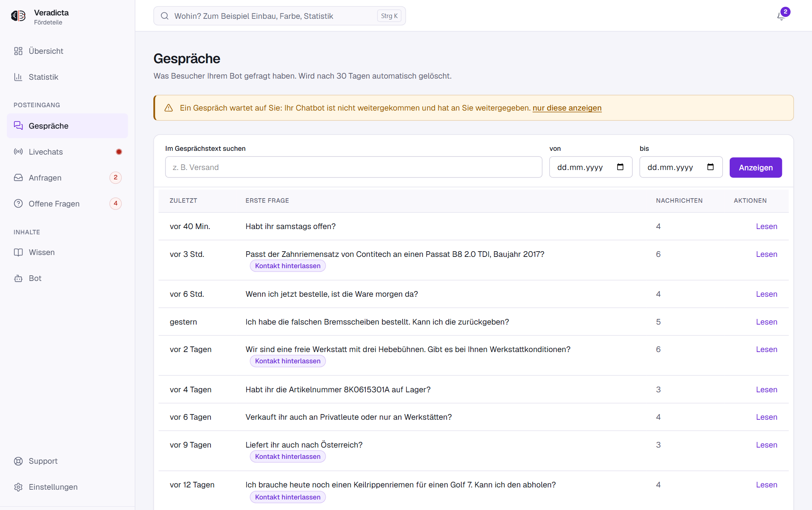
Task: Click Lesen for the Zahnriemensatz Passat row
Action: coord(767,254)
